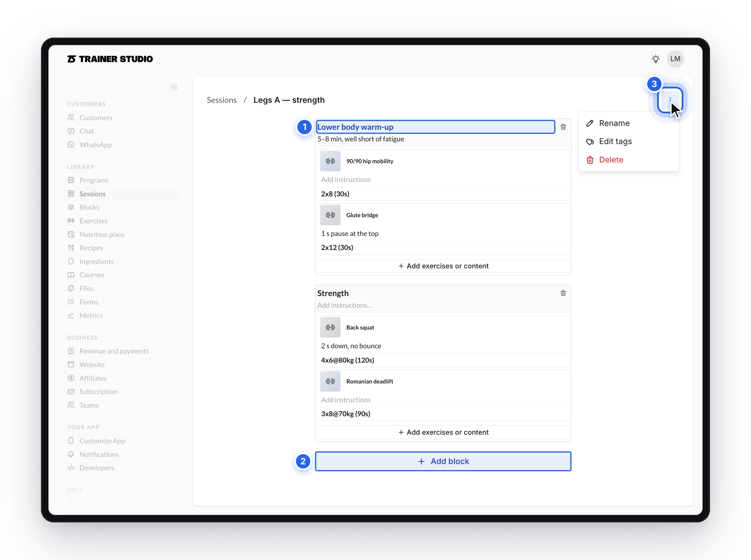
Task: Click the Blocks layers icon
Action: (x=71, y=207)
